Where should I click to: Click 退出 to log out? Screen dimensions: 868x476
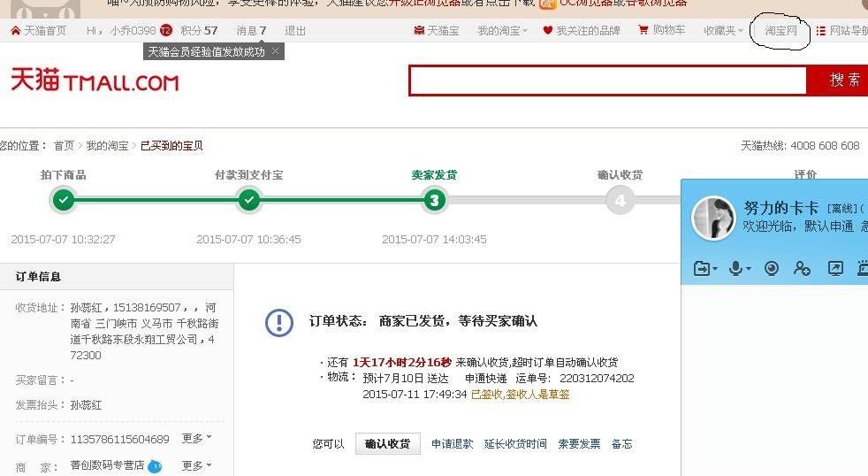pyautogui.click(x=295, y=30)
